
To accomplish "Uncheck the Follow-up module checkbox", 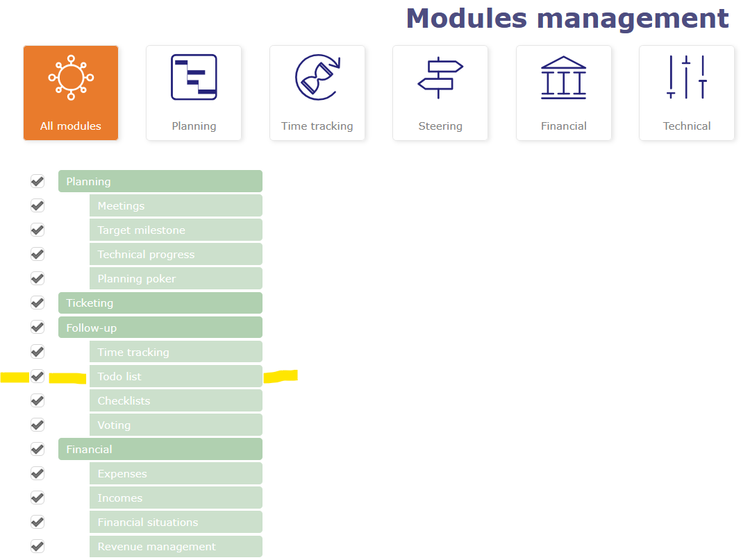I will 38,328.
